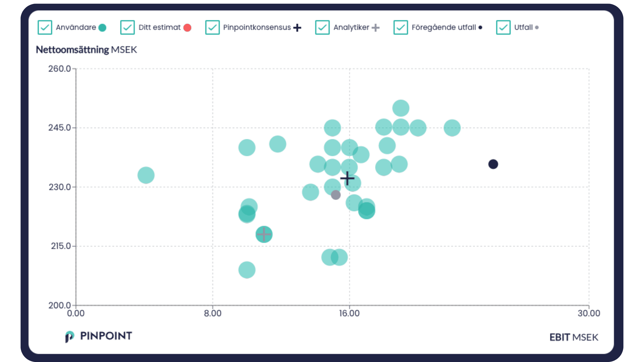Viewport: 644px width, 362px height.
Task: Click the Pinpoint logo
Action: (x=98, y=336)
